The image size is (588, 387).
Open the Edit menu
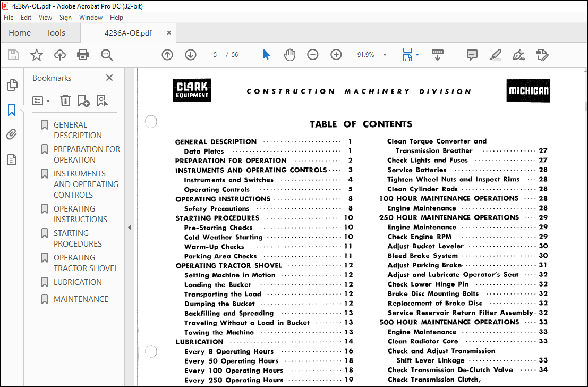click(x=26, y=17)
